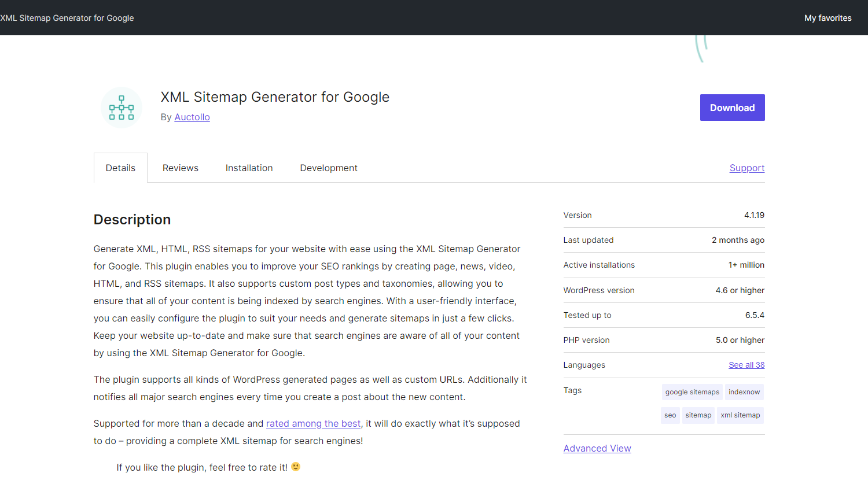
Task: Open the Development tab
Action: coord(329,168)
